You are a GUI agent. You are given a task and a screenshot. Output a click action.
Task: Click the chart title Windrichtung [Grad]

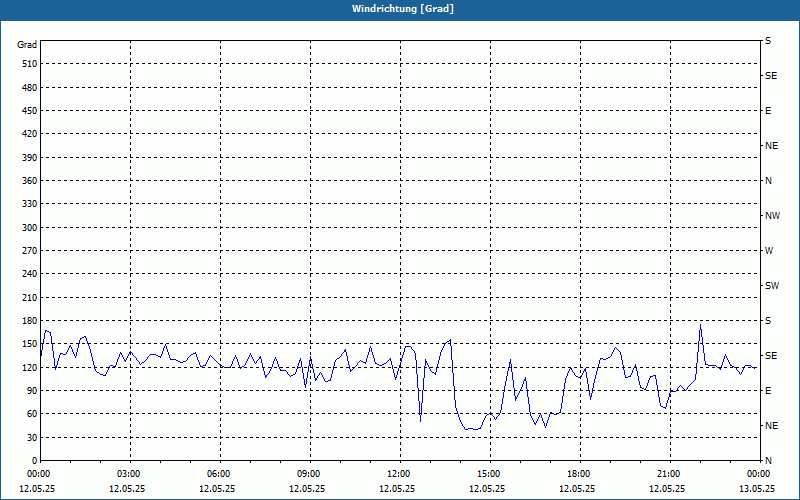[x=403, y=9]
